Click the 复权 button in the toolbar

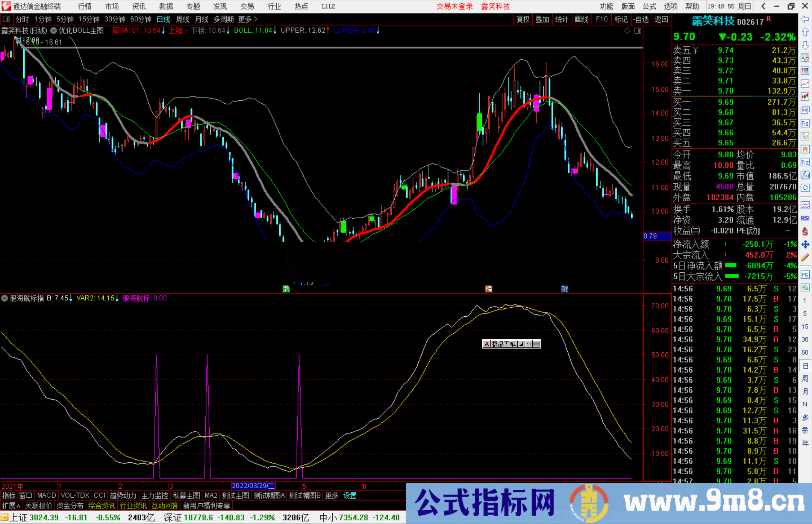click(x=523, y=19)
